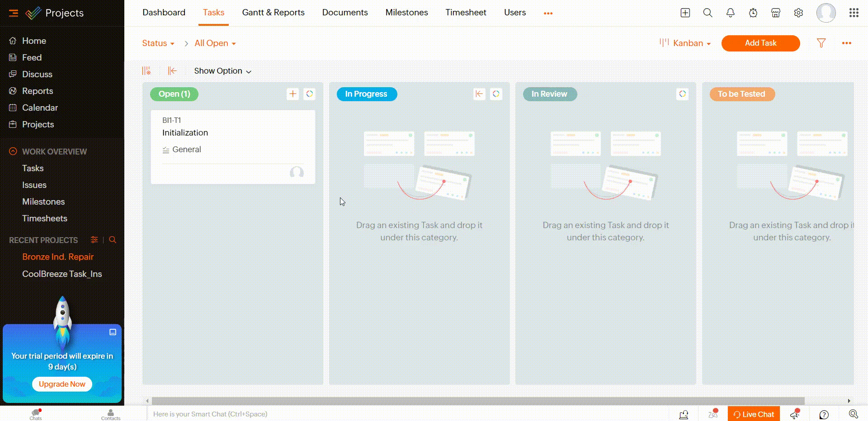
Task: Click the plus icon in Open column
Action: [292, 94]
